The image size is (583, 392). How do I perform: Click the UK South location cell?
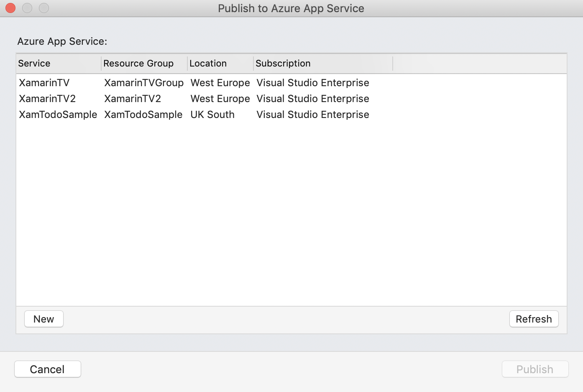212,115
